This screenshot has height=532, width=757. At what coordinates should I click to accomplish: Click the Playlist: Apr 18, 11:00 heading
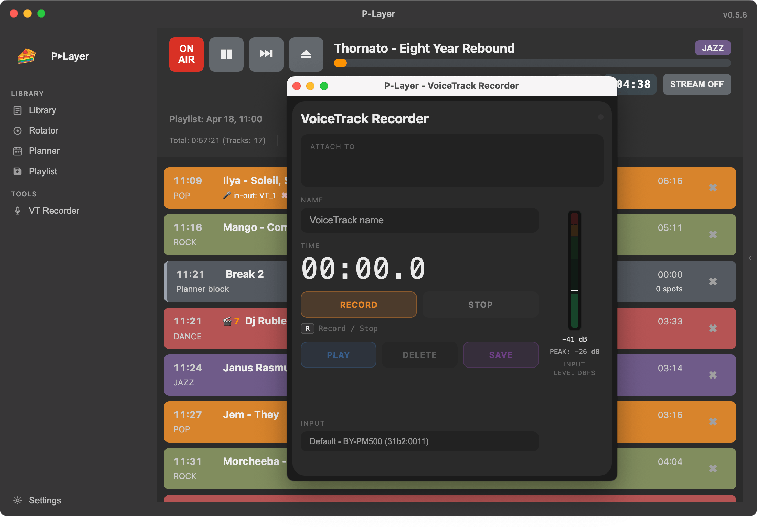point(216,119)
